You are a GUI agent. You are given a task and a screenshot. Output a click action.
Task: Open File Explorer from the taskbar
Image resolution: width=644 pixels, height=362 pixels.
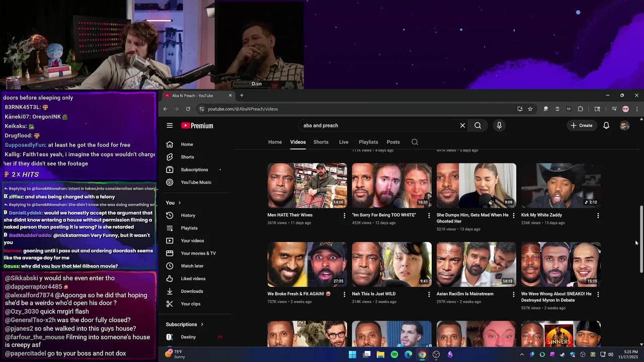click(x=380, y=354)
